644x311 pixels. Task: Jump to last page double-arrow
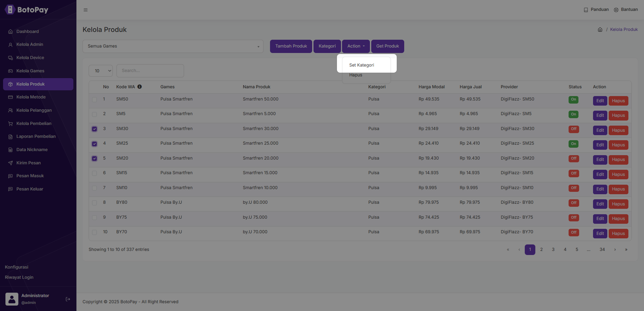click(626, 250)
